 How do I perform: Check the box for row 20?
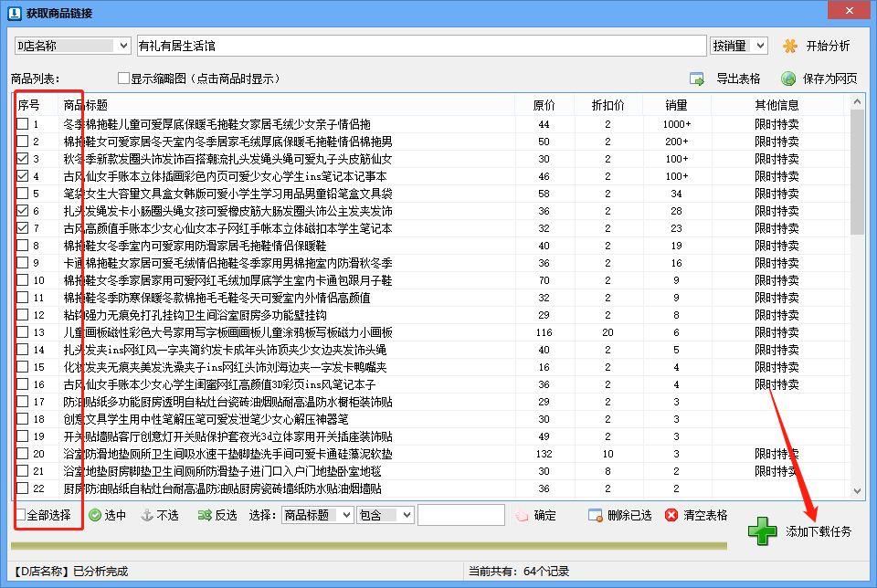click(22, 453)
